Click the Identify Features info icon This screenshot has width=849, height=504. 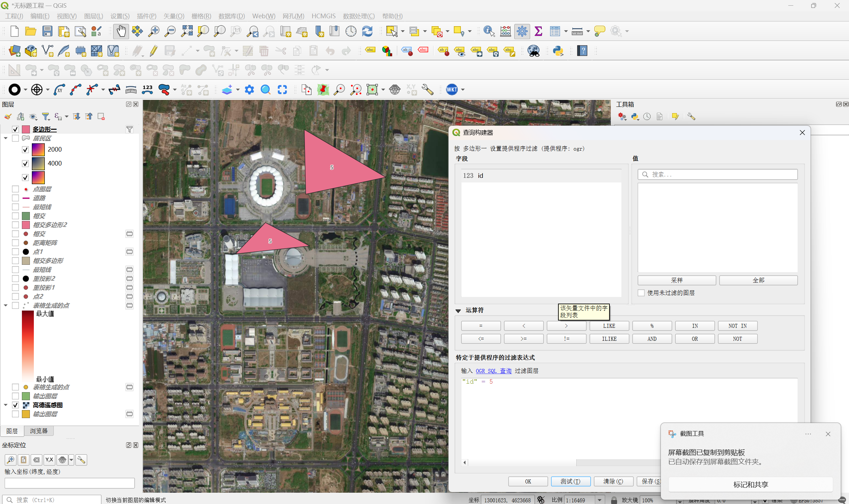[489, 31]
